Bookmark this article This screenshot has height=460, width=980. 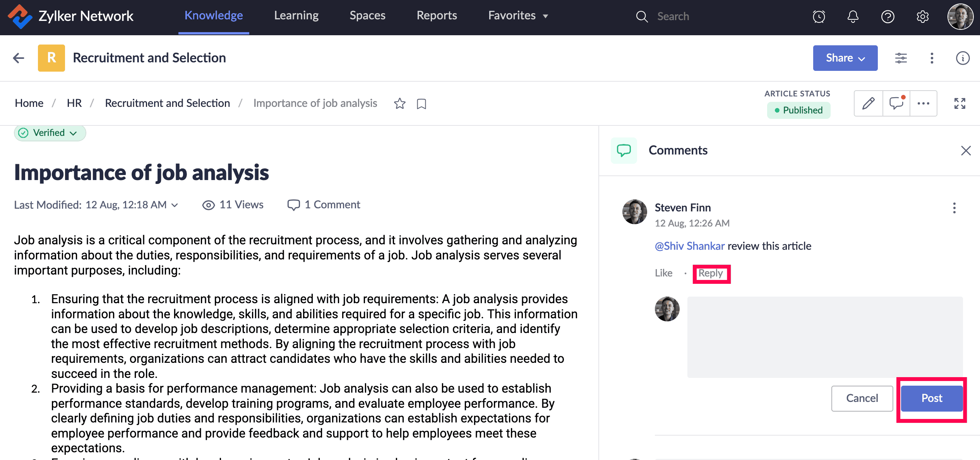pos(421,104)
